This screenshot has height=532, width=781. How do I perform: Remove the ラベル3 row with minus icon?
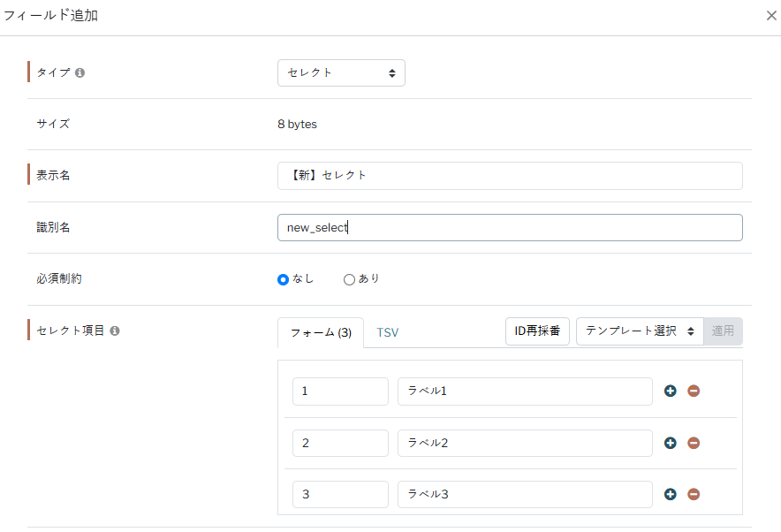coord(694,495)
